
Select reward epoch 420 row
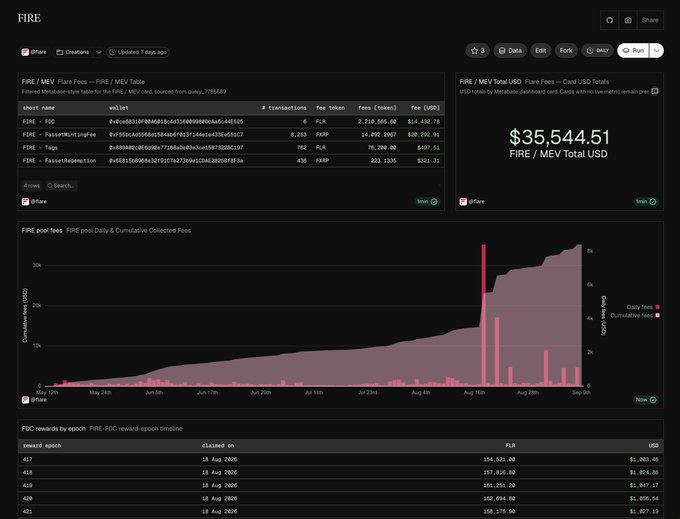tap(340, 499)
